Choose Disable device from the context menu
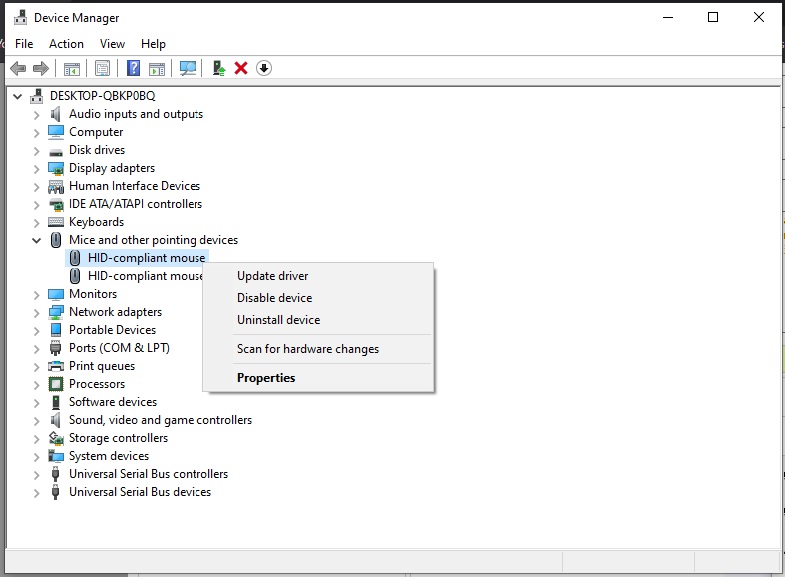The width and height of the screenshot is (785, 577). pyautogui.click(x=274, y=298)
